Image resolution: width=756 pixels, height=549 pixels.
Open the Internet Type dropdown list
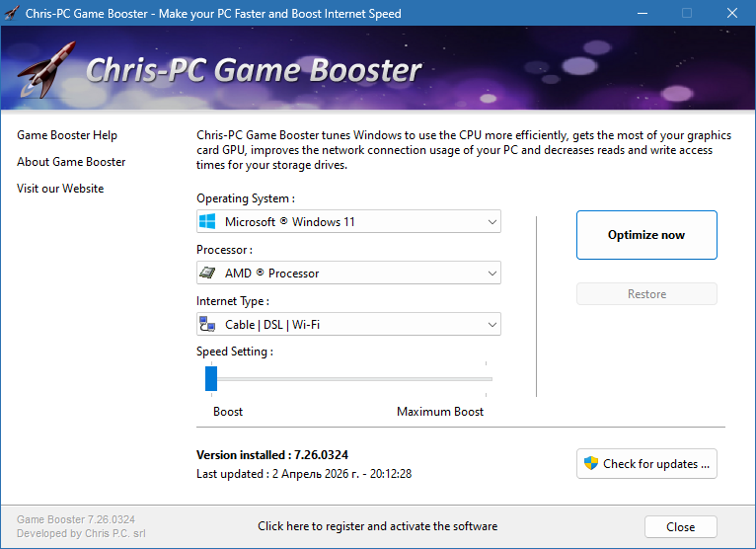click(x=348, y=324)
